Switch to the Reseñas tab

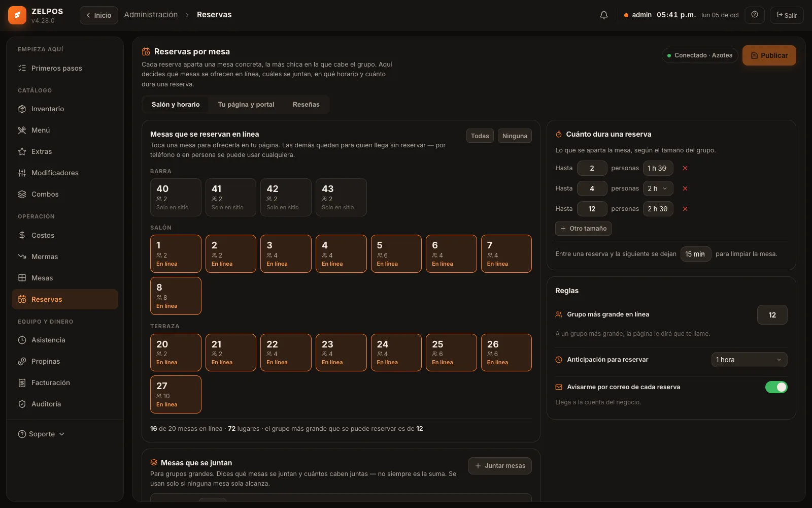coord(306,105)
